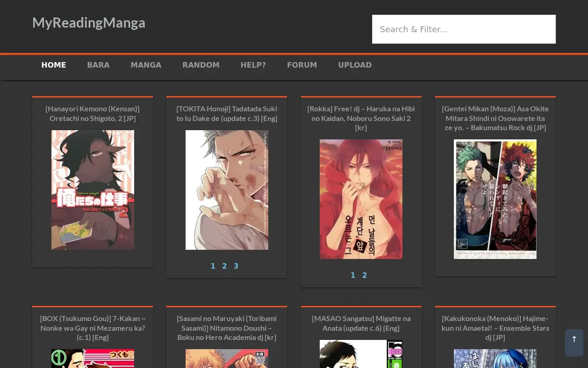The height and width of the screenshot is (368, 588).
Task: Open the HELP? menu item
Action: point(253,65)
